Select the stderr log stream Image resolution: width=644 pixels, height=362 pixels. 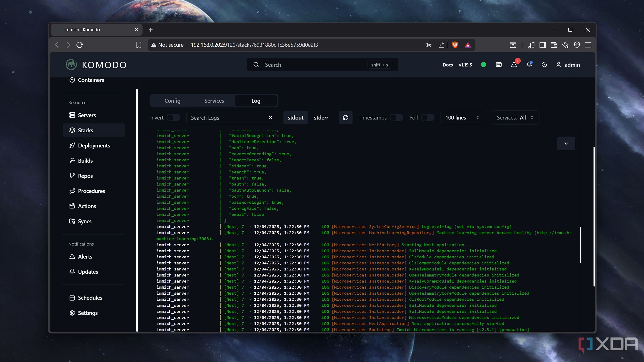[x=321, y=118]
